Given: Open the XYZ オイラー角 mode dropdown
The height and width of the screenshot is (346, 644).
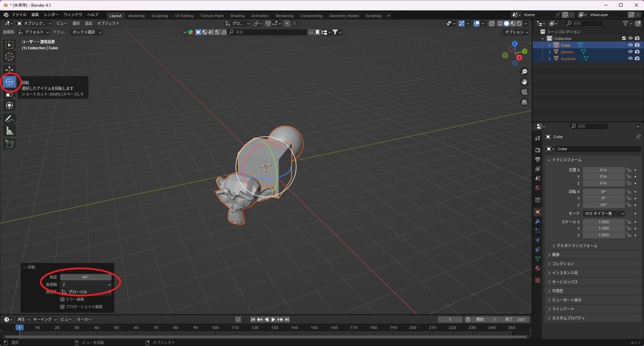Looking at the screenshot, I should click(x=604, y=214).
